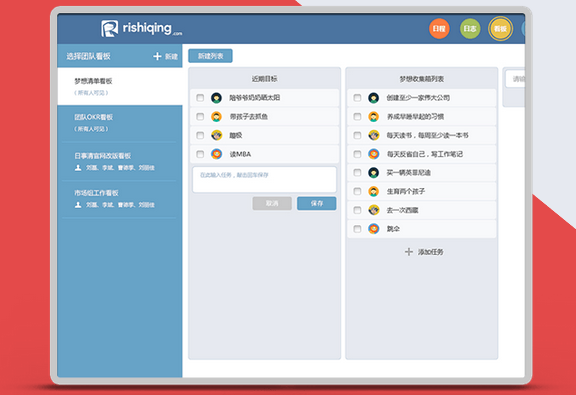Mark 养成早睡早起的习惯 task as done
Viewport: 576px width, 395px height.
(357, 116)
